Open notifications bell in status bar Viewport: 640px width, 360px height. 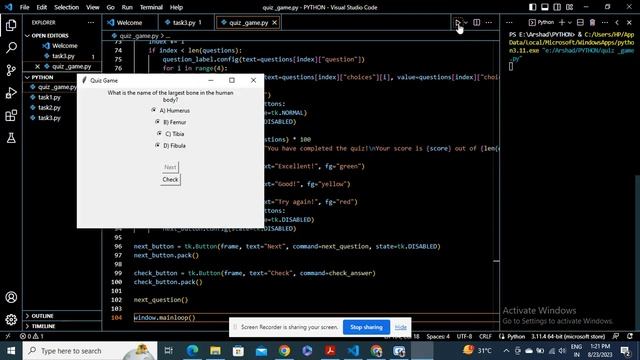(x=630, y=336)
